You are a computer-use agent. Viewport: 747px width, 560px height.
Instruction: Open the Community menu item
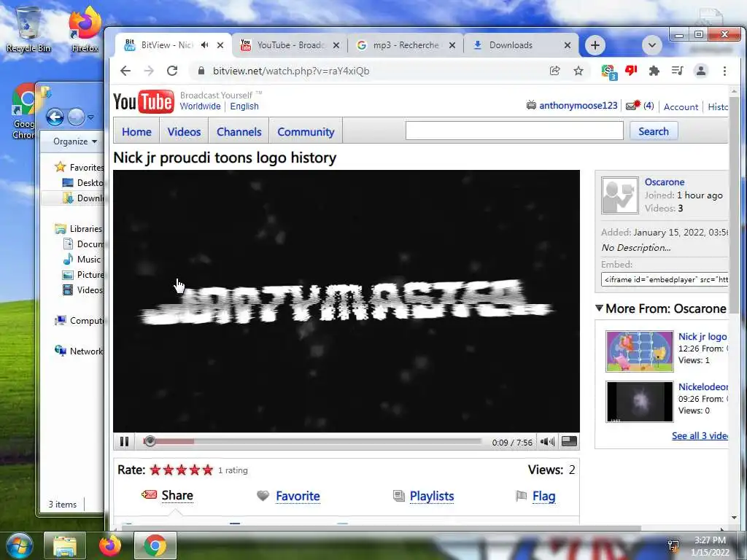click(x=306, y=131)
